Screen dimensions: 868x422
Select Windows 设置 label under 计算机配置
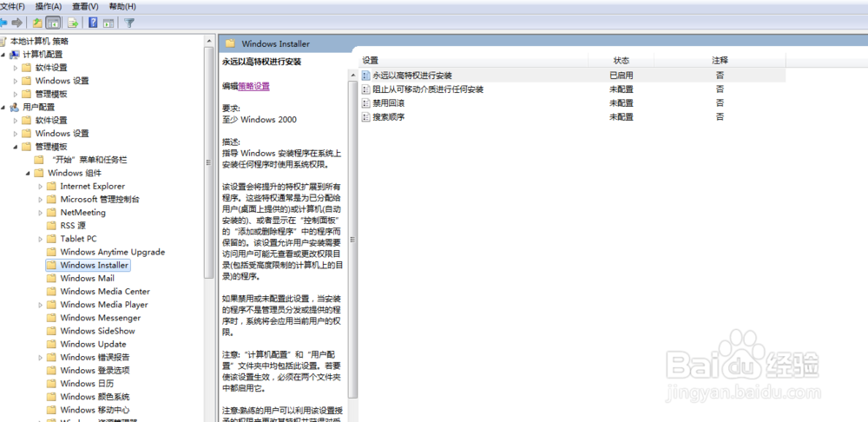coord(62,81)
